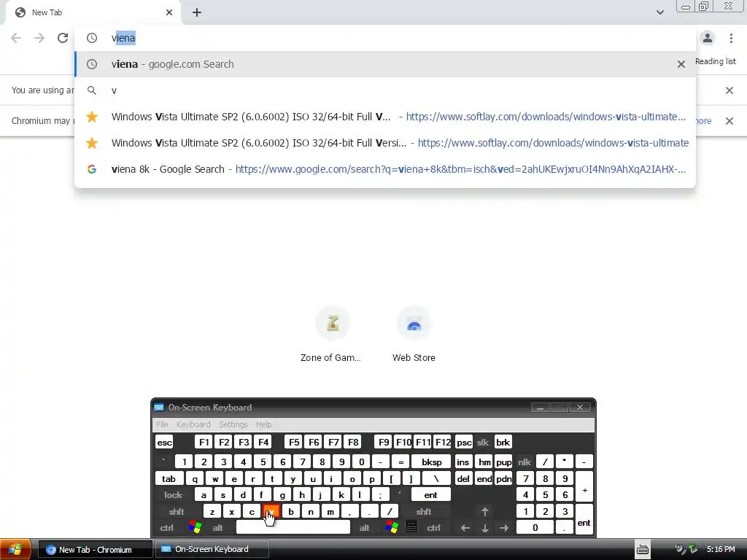Viewport: 747px width, 560px height.
Task: Toggle the slk scroll lock key
Action: coord(483,443)
